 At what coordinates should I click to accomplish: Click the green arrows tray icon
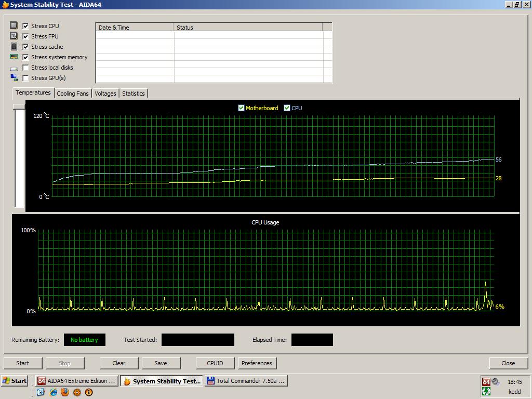[486, 391]
